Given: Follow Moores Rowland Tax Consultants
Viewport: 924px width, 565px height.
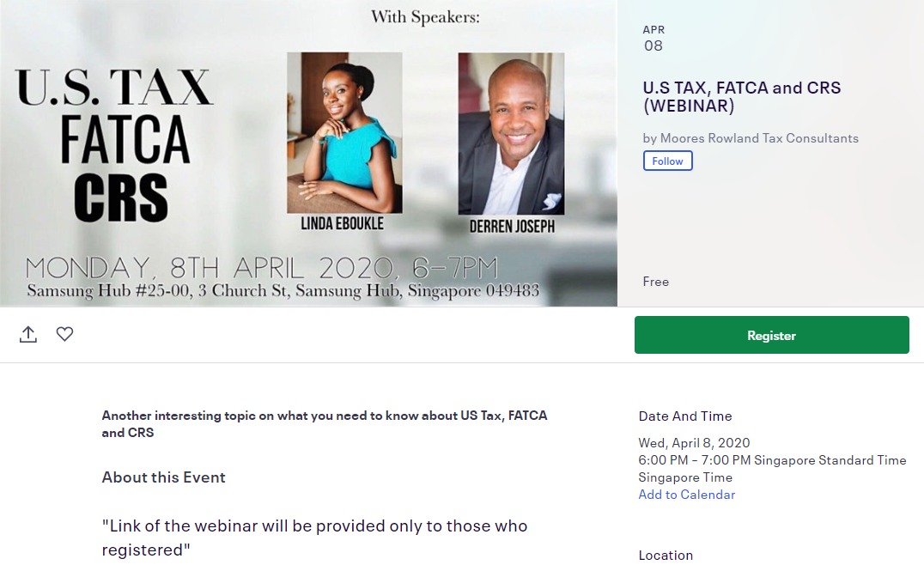Looking at the screenshot, I should [667, 161].
